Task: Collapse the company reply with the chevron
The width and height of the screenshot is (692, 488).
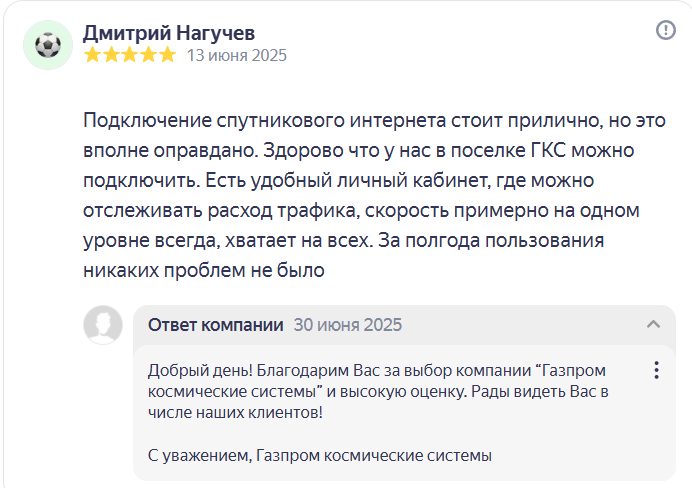Action: point(654,325)
